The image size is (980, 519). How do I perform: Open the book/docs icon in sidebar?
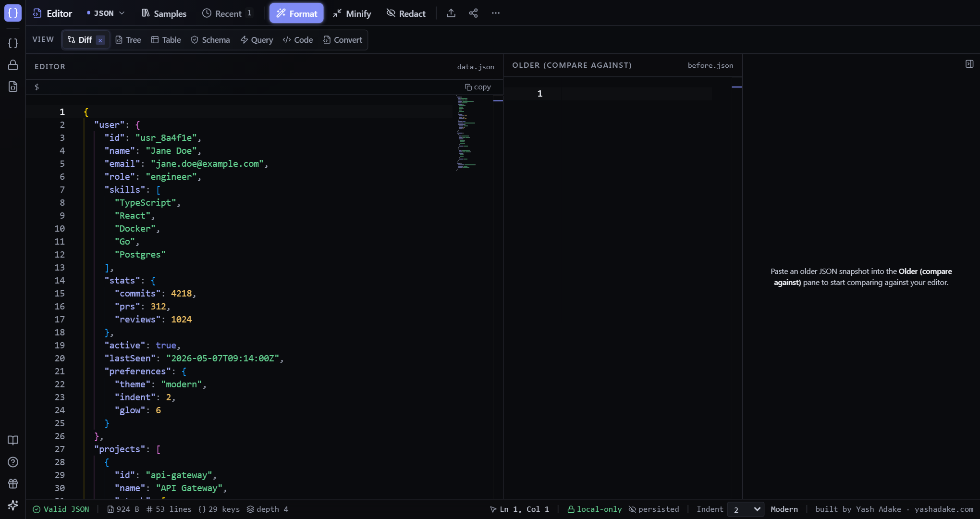[13, 440]
